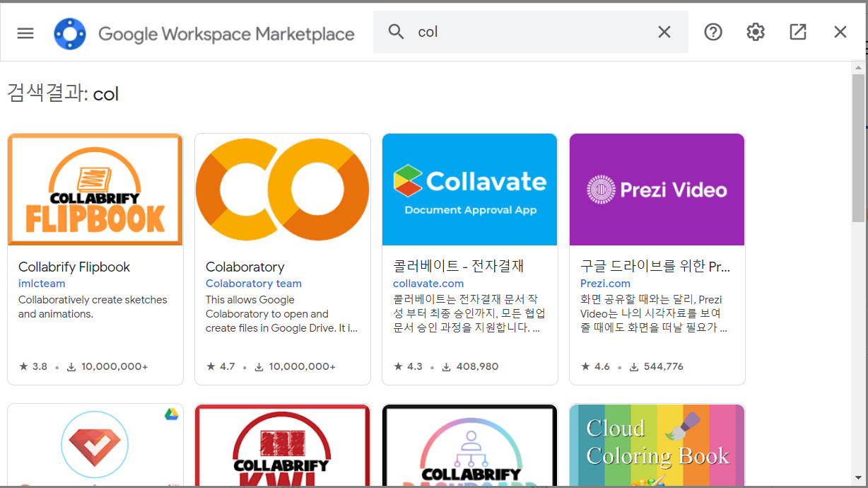Click the 검색결과: col heading

tap(63, 93)
